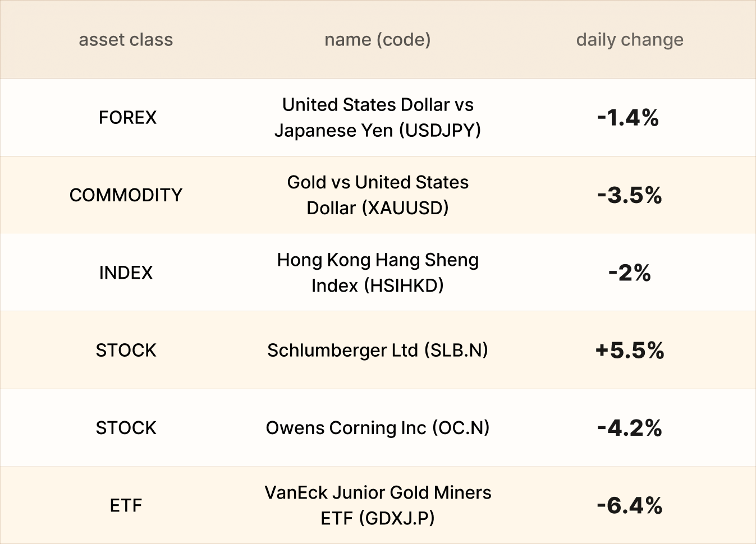Viewport: 756px width, 544px height.
Task: Select the INDEX asset class cell
Action: point(126,273)
